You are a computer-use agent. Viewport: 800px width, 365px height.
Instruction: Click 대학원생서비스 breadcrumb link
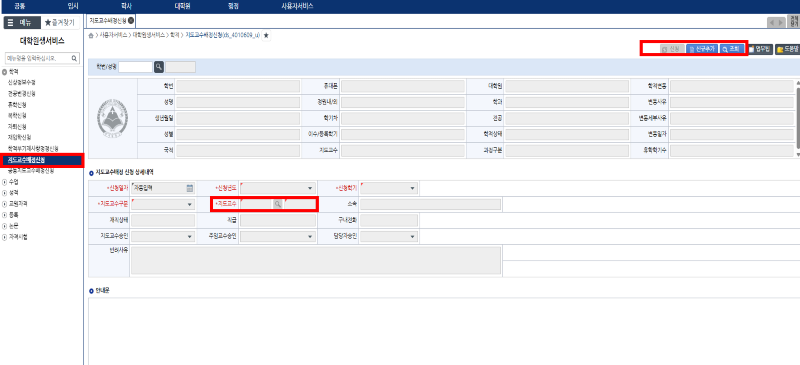(149, 35)
